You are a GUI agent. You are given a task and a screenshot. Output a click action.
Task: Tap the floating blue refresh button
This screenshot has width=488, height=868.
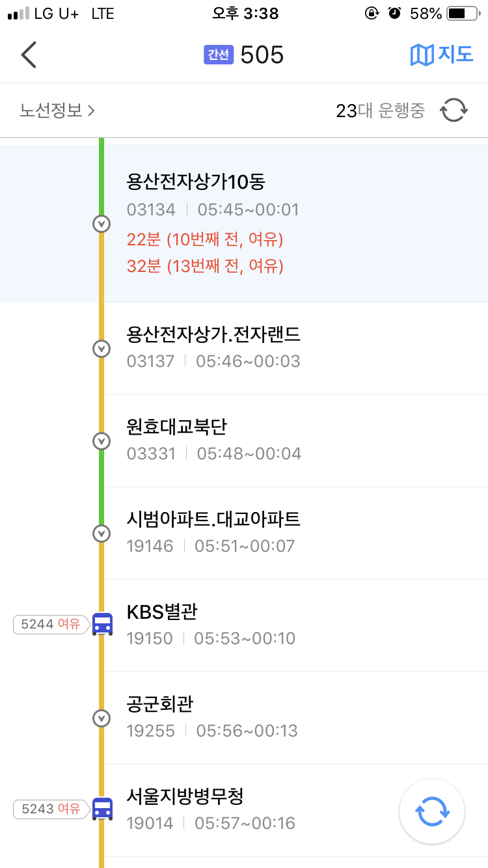point(432,811)
